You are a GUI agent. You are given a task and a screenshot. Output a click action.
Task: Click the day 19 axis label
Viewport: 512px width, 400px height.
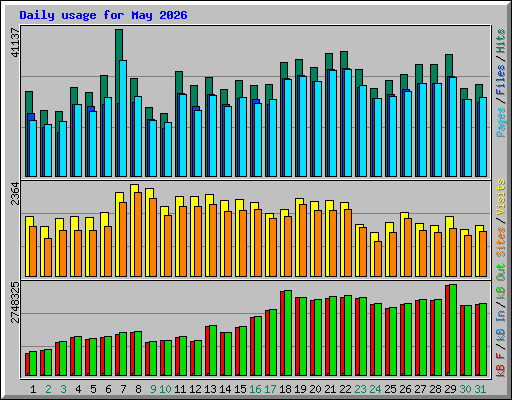click(x=300, y=389)
